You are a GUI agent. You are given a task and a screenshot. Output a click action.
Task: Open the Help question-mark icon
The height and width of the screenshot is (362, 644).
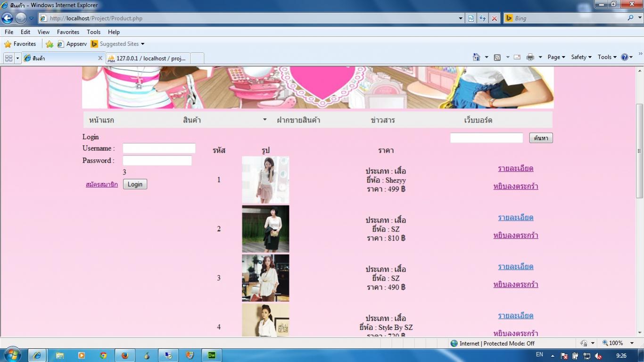625,57
